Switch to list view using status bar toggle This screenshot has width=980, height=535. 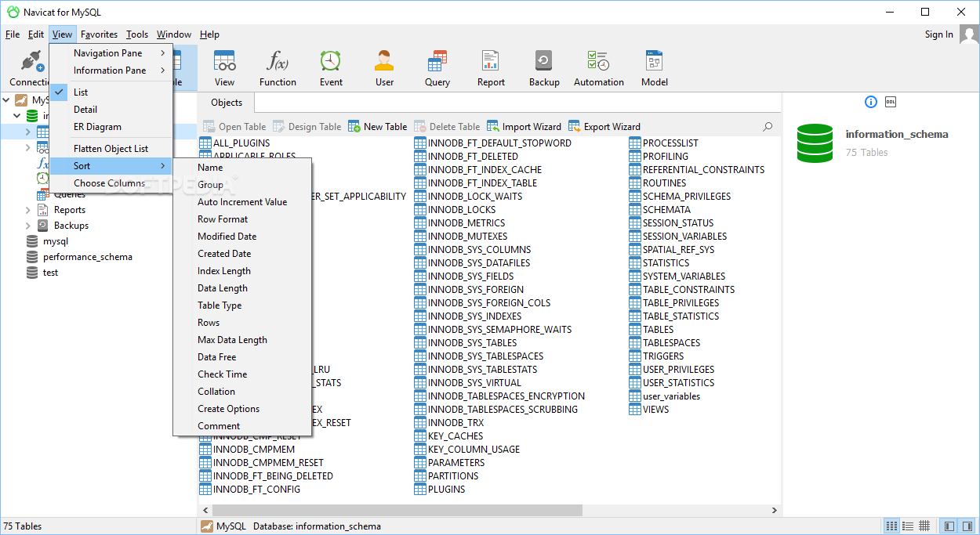tap(891, 526)
